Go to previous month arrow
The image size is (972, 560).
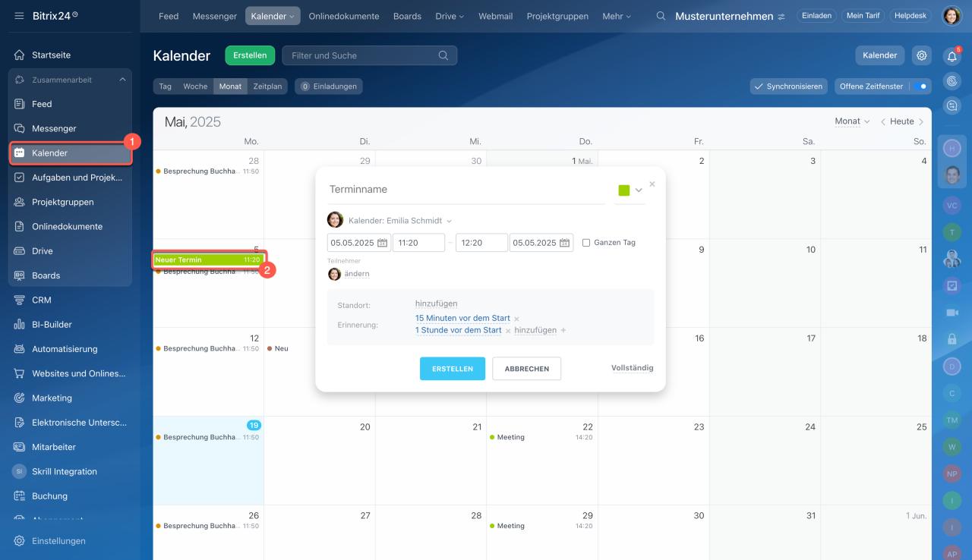(883, 121)
